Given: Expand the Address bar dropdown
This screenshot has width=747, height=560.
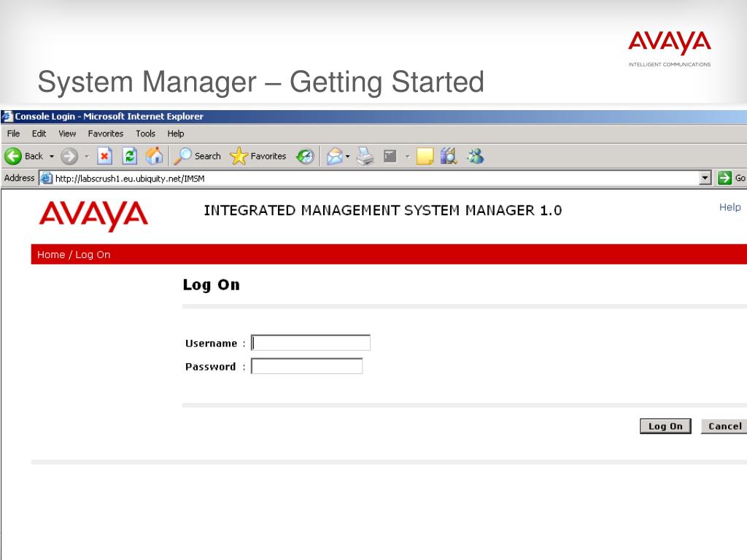Looking at the screenshot, I should [x=705, y=178].
